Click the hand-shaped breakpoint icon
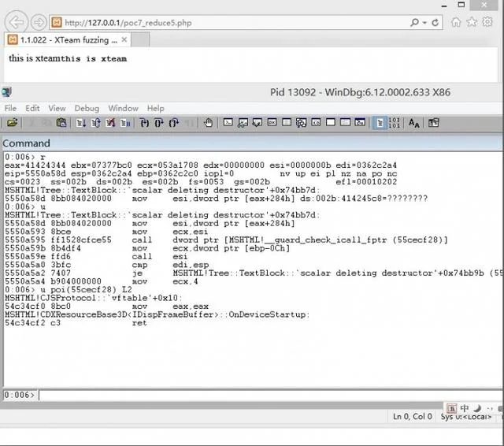Image resolution: width=504 pixels, height=446 pixels. [208, 122]
